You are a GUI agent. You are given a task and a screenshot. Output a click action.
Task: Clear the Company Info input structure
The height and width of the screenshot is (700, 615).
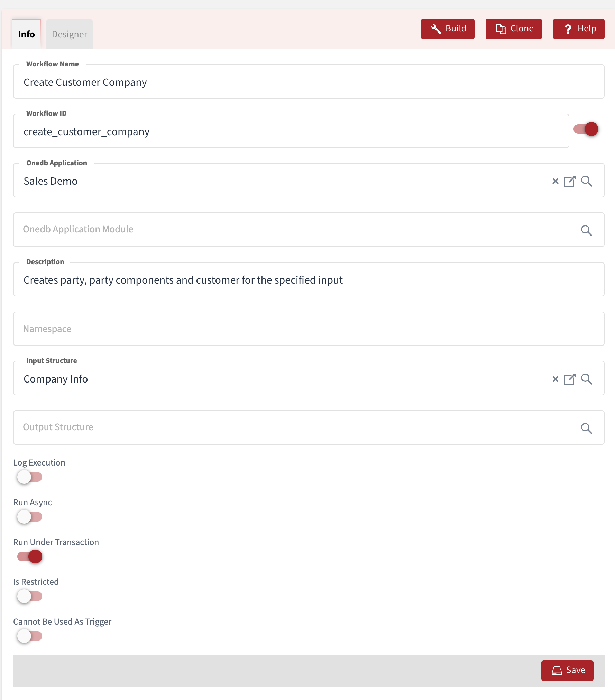tap(555, 379)
